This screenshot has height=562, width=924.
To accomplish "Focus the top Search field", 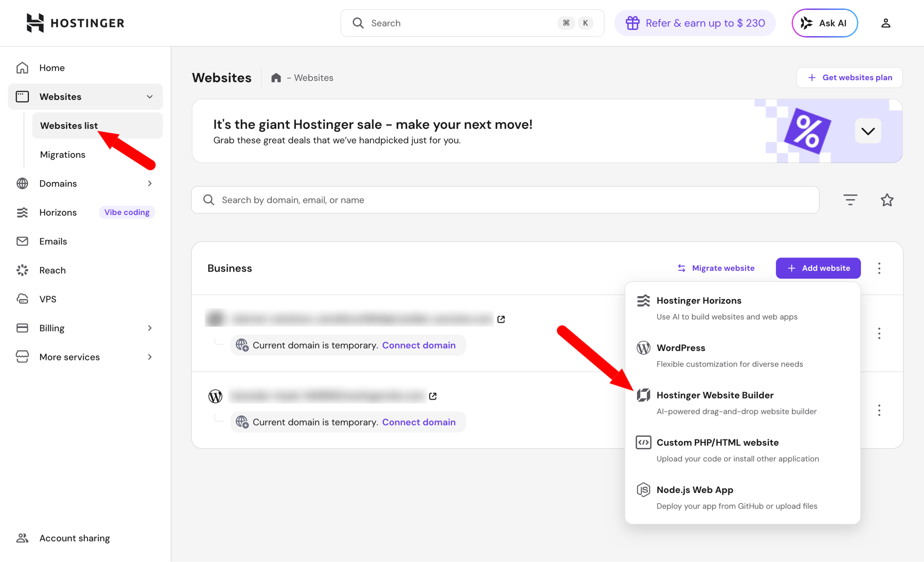I will click(472, 23).
